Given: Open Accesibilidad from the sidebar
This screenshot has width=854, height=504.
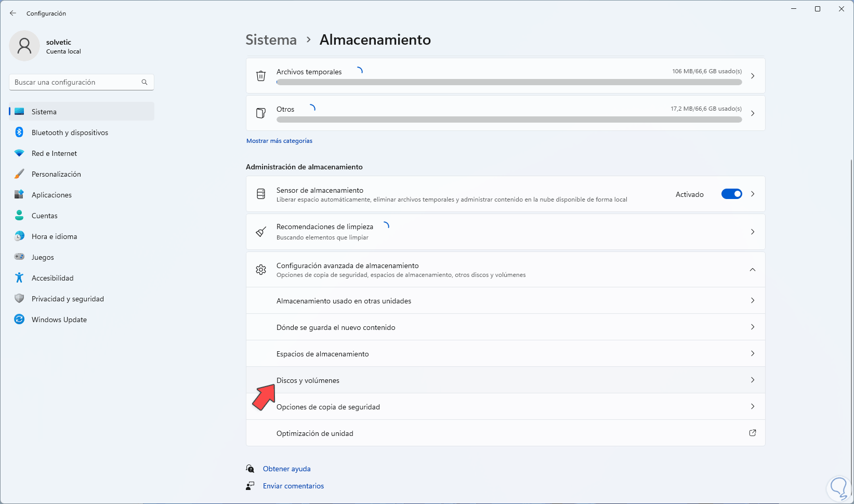Looking at the screenshot, I should 52,278.
